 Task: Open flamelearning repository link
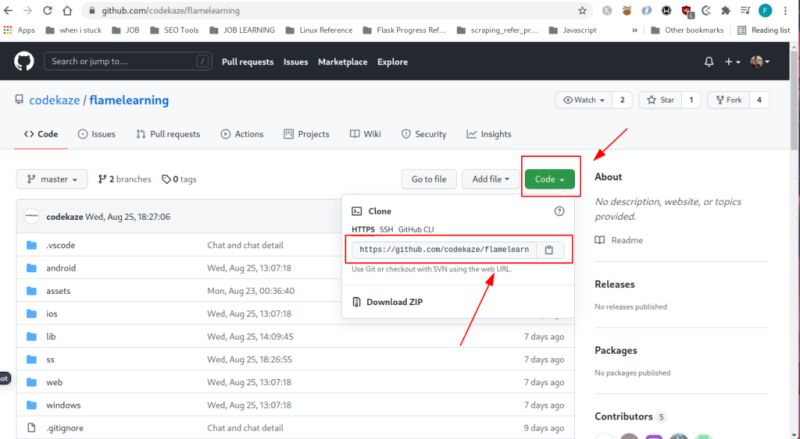(x=129, y=100)
